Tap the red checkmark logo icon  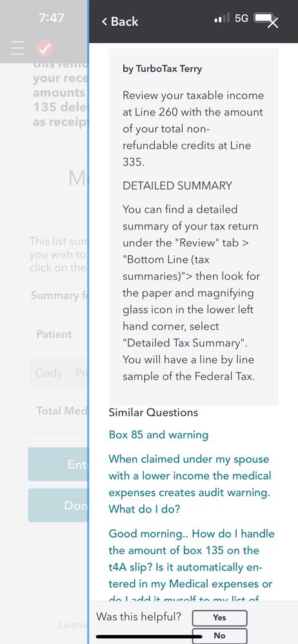pos(45,48)
